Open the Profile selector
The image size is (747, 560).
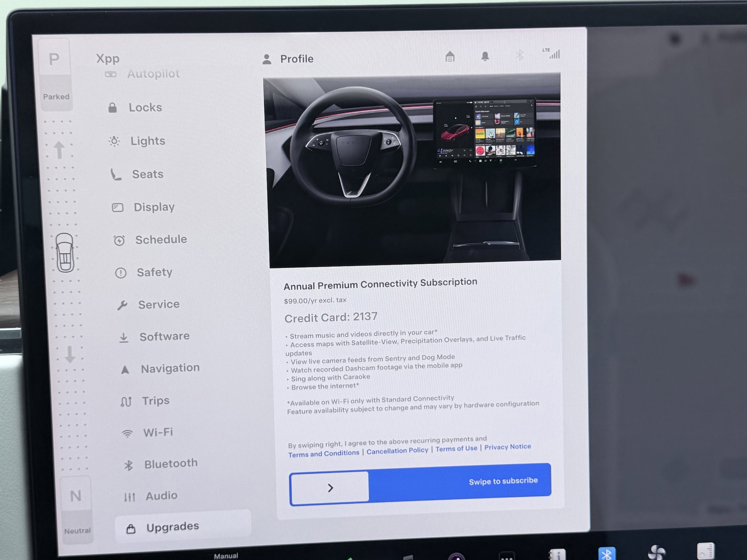coord(288,59)
